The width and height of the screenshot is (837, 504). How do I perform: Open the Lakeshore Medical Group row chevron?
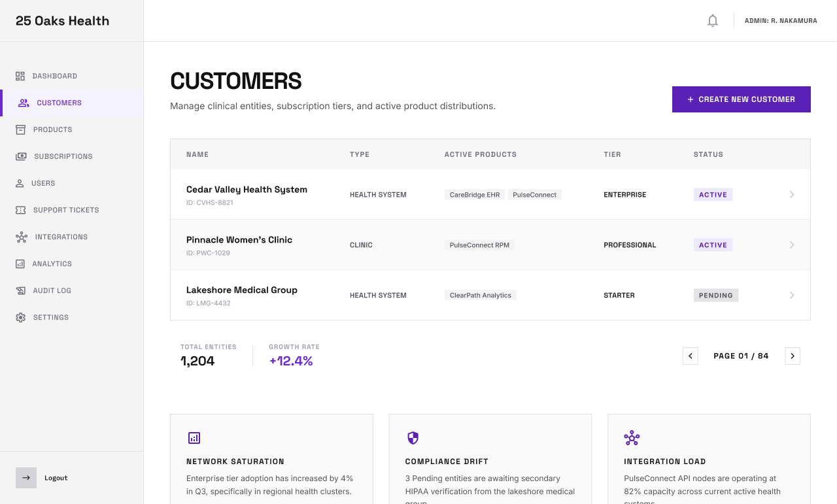792,295
